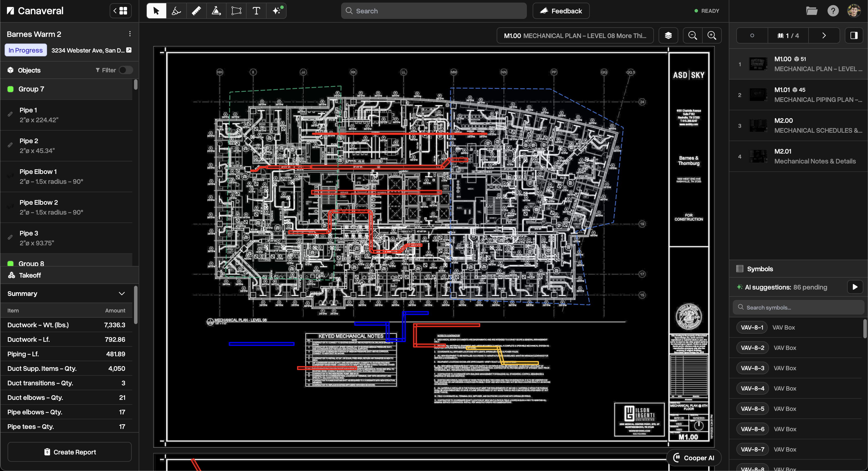Click Create Report button

[x=70, y=452]
